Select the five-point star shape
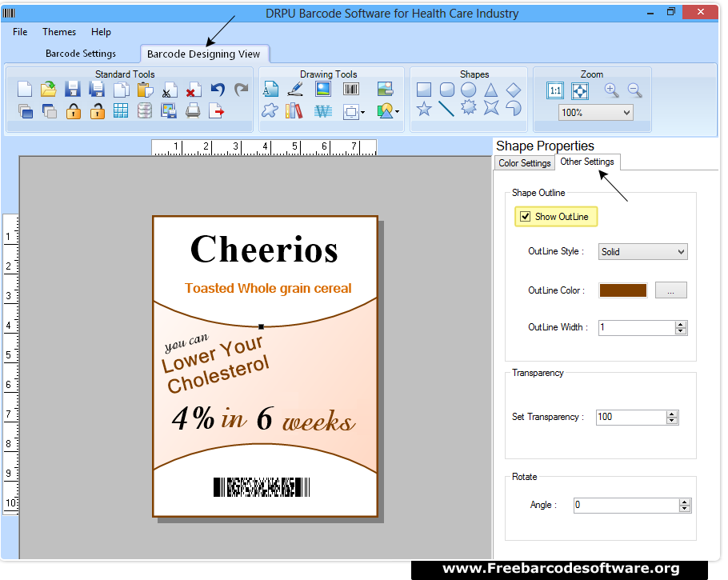Image resolution: width=728 pixels, height=580 pixels. [424, 109]
